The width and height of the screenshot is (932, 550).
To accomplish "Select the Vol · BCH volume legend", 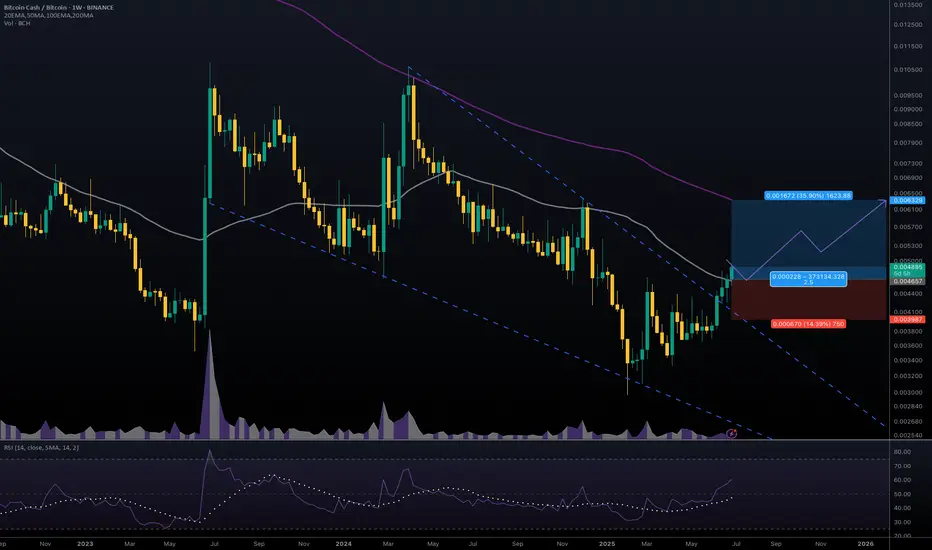I will [17, 23].
